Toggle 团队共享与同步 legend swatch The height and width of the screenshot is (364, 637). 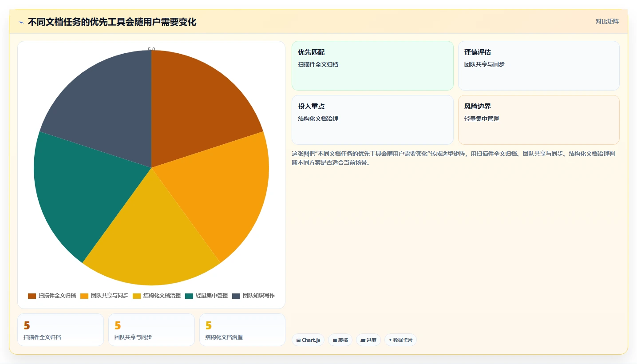point(84,296)
